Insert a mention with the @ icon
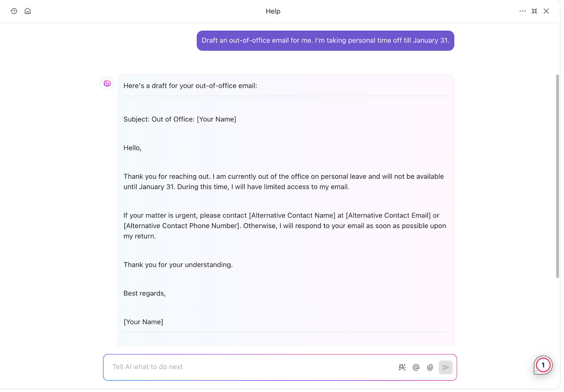 click(x=416, y=367)
